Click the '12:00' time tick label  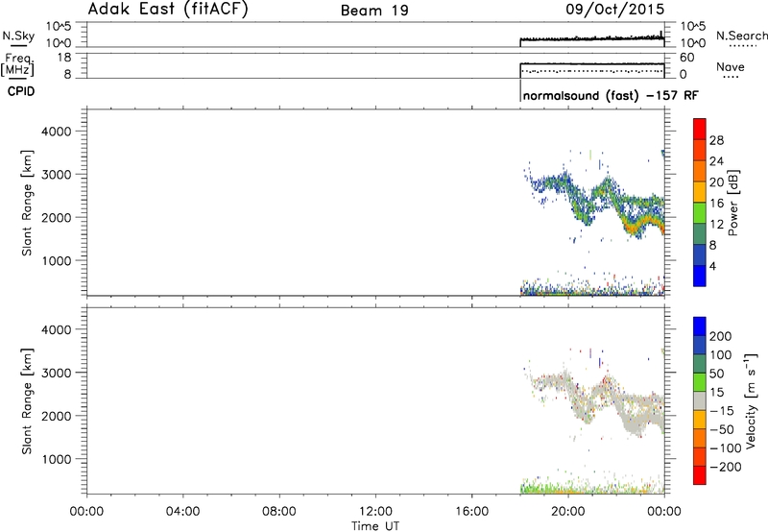point(375,512)
